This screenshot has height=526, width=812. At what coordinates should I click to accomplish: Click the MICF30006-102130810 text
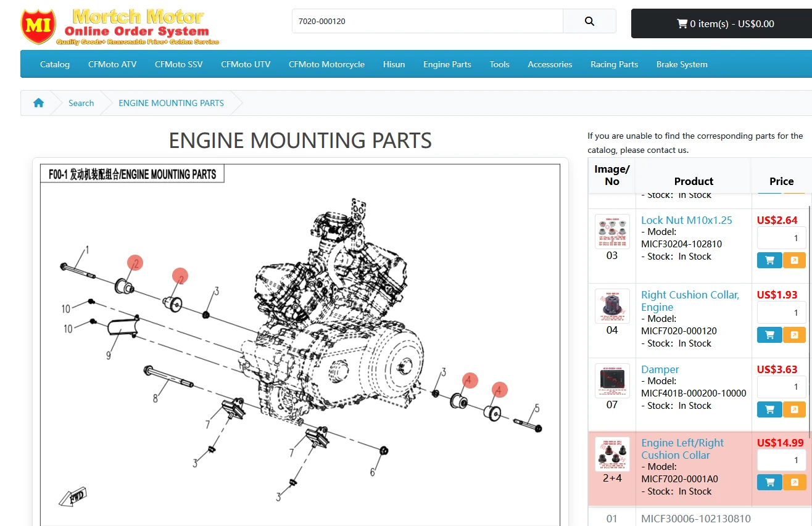[x=696, y=519]
